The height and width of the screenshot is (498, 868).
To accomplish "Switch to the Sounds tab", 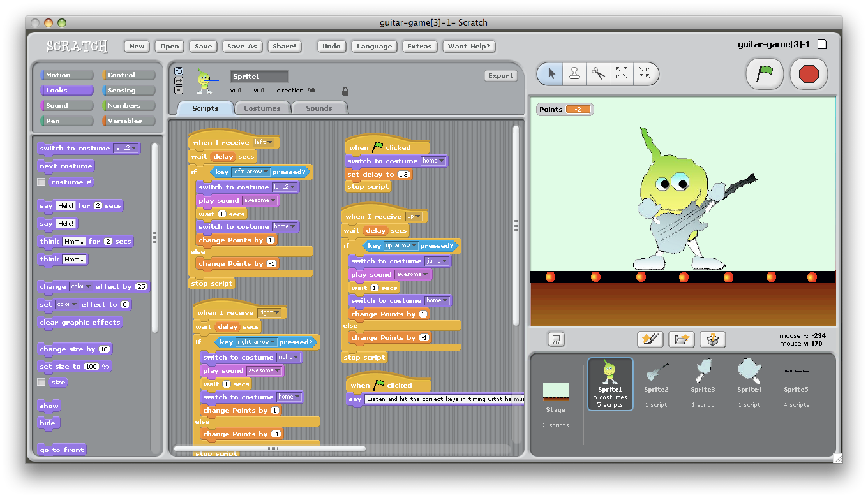I will pyautogui.click(x=319, y=108).
